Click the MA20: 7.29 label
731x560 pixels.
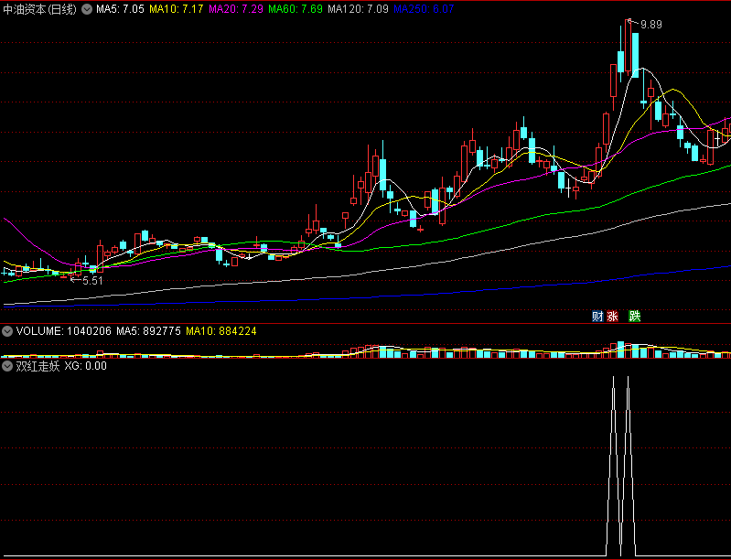tap(236, 9)
